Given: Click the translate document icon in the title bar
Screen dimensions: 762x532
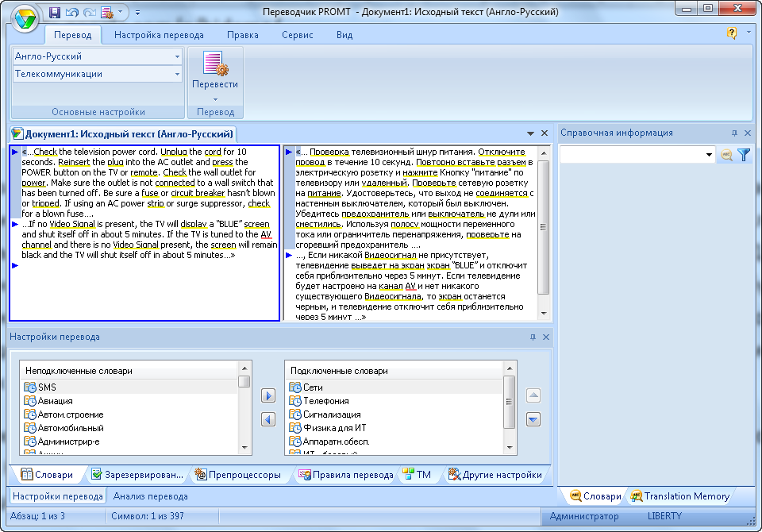Looking at the screenshot, I should pyautogui.click(x=107, y=12).
